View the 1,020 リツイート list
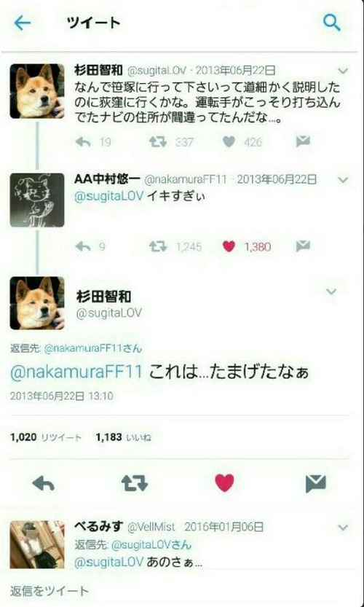 (46, 437)
